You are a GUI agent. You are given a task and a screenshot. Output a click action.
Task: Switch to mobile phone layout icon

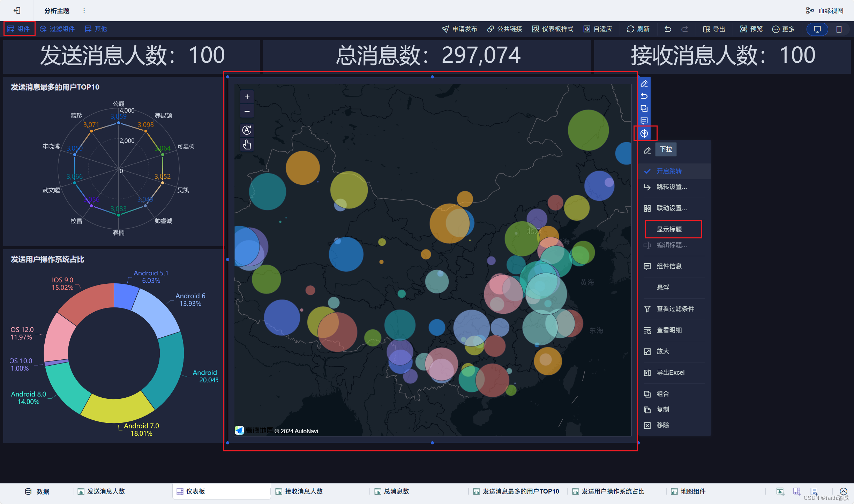839,29
